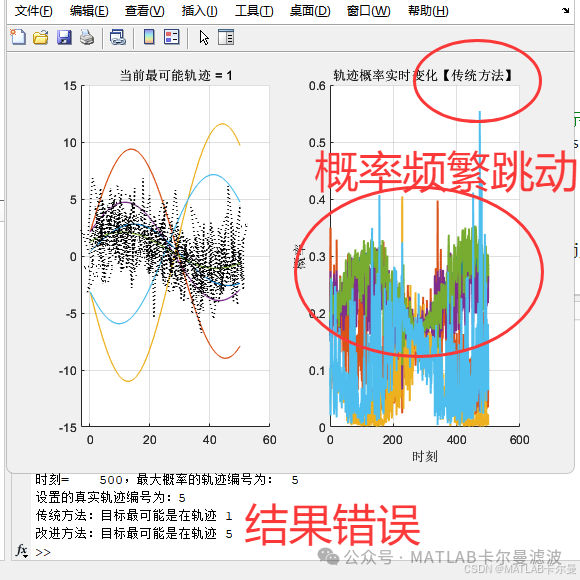Click the Save Figure floppy icon

pos(64,37)
